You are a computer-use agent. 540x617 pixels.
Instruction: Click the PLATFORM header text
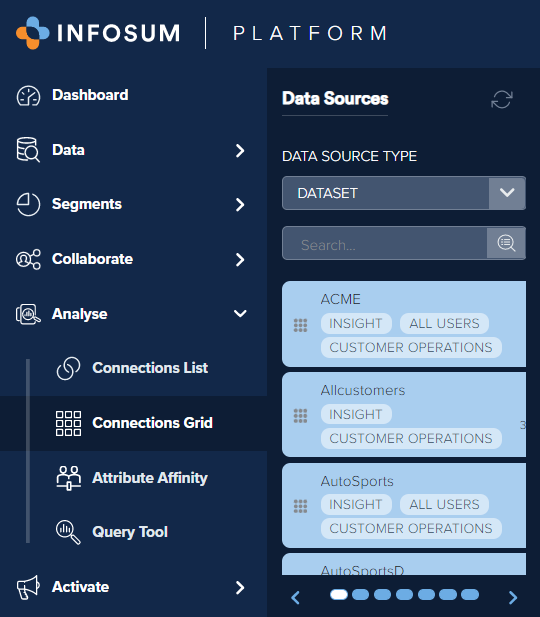point(310,33)
